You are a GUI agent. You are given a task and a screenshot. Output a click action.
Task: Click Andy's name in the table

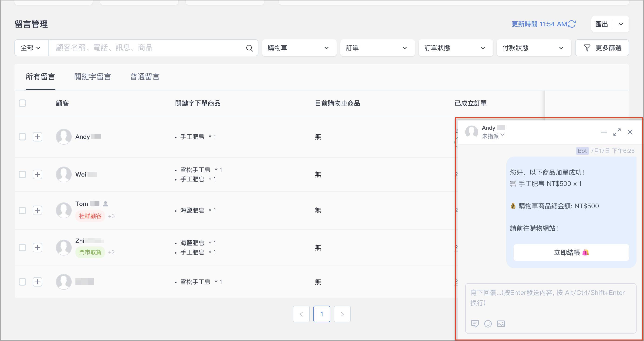click(x=82, y=136)
